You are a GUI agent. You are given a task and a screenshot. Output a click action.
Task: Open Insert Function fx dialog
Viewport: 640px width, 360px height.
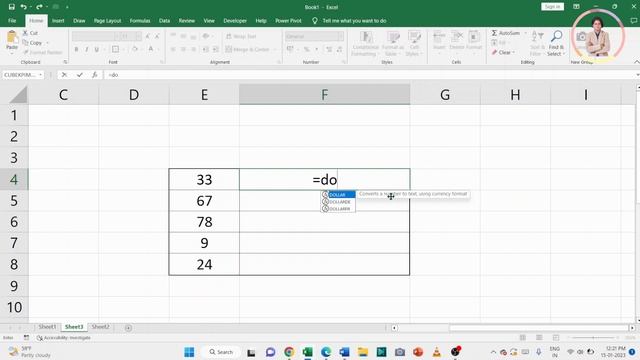94,75
